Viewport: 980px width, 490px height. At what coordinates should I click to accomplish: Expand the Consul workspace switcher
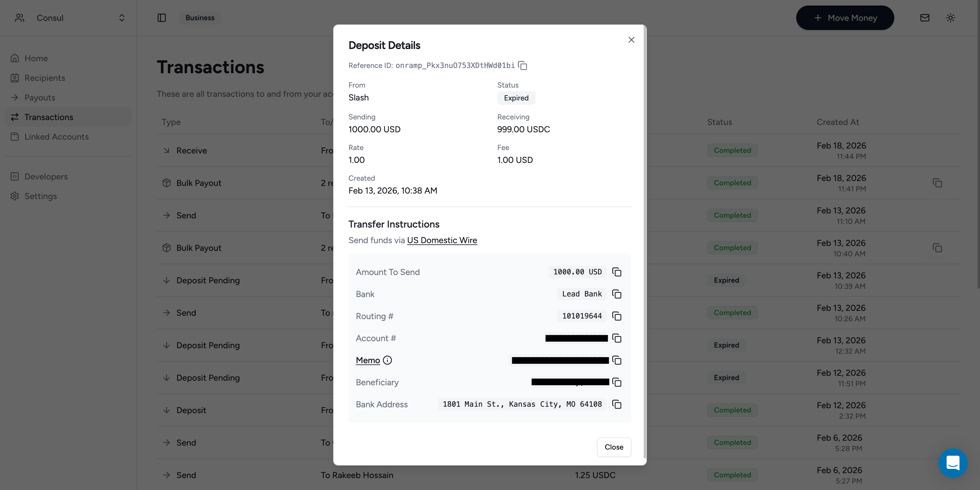pyautogui.click(x=122, y=17)
